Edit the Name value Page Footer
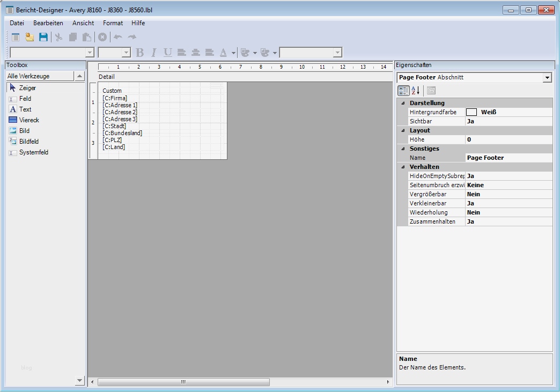Viewport: 560px width, 392px height. (509, 158)
